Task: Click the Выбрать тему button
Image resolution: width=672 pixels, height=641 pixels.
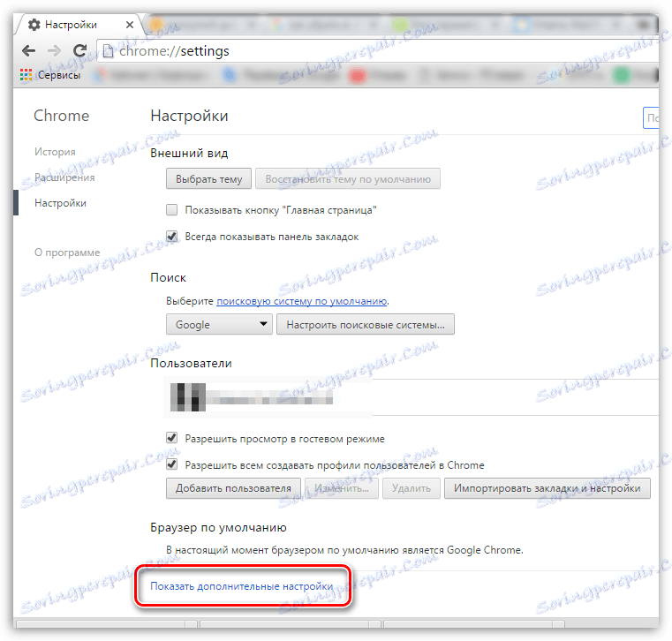Action: point(208,179)
